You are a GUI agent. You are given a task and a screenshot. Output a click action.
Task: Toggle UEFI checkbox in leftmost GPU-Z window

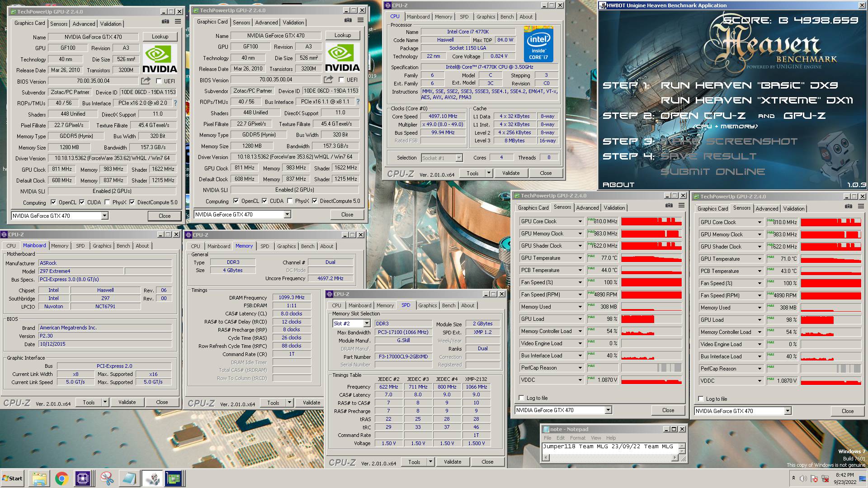pyautogui.click(x=159, y=81)
